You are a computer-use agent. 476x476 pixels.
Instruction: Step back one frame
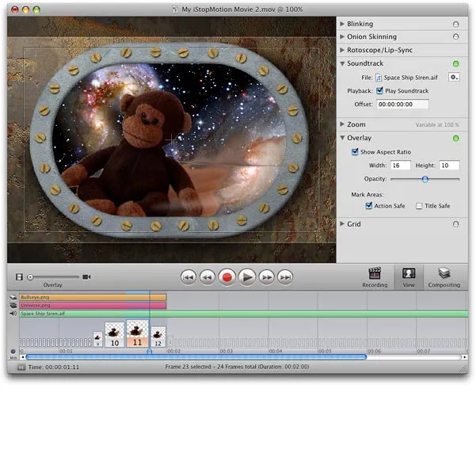[x=208, y=277]
